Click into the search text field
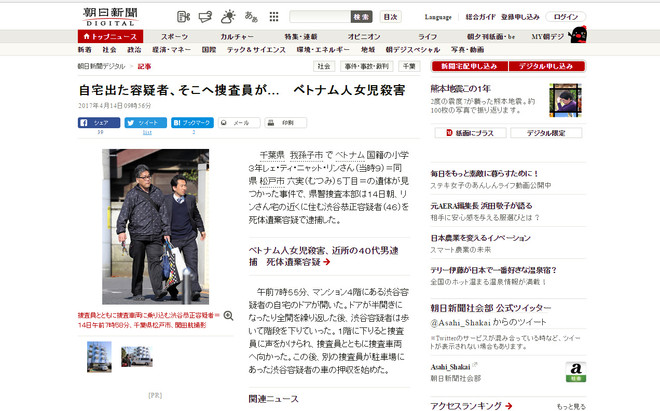The width and height of the screenshot is (660, 411). click(319, 17)
